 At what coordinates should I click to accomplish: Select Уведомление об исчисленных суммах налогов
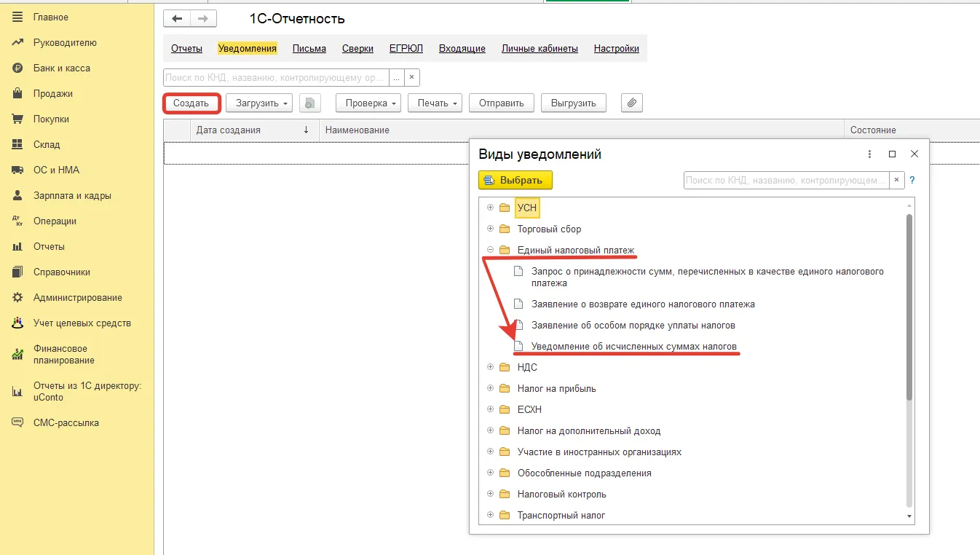coord(634,346)
